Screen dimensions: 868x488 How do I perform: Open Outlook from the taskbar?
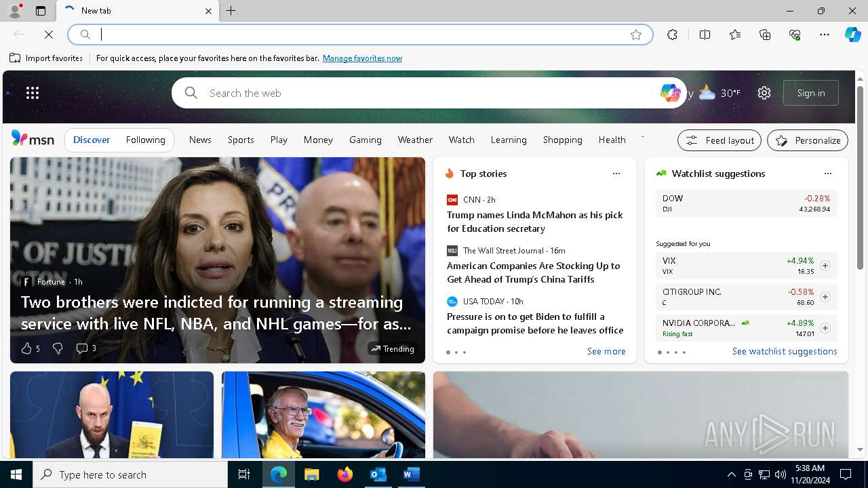378,474
